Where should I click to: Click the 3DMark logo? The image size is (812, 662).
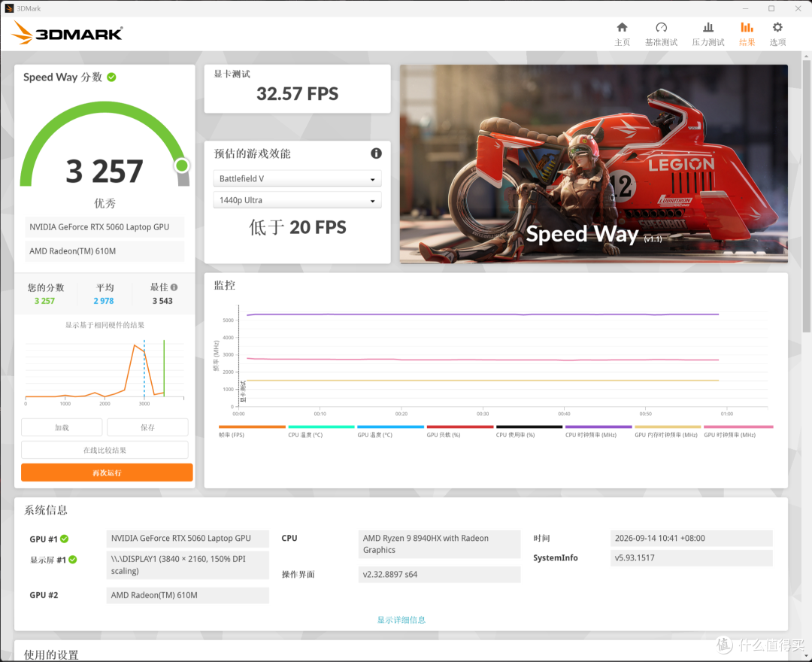pos(67,33)
